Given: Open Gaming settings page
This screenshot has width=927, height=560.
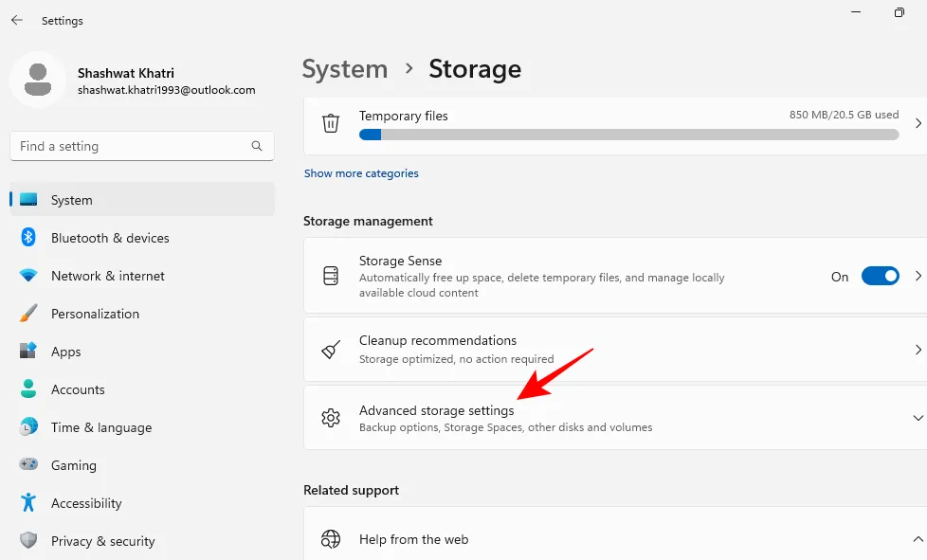Looking at the screenshot, I should pos(142,464).
